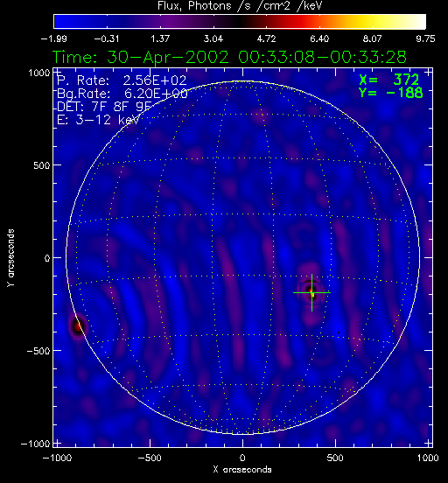Click the Y= -188 coordinate readout
448x483 pixels.
(391, 93)
